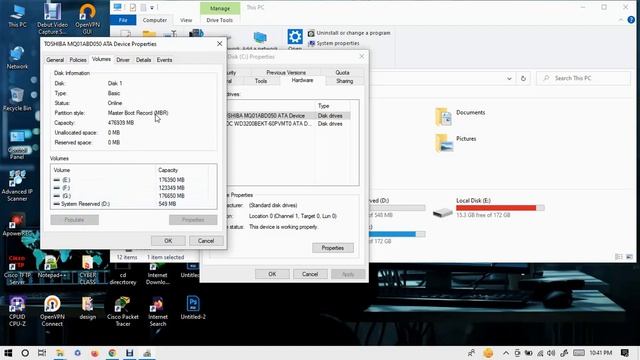
Task: Switch to Driver tab
Action: pos(123,60)
